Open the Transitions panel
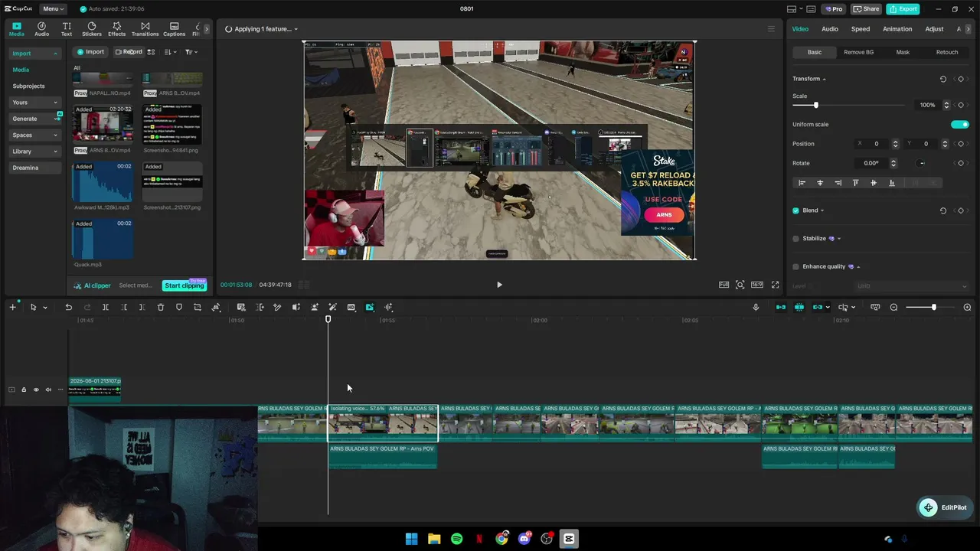 [145, 29]
